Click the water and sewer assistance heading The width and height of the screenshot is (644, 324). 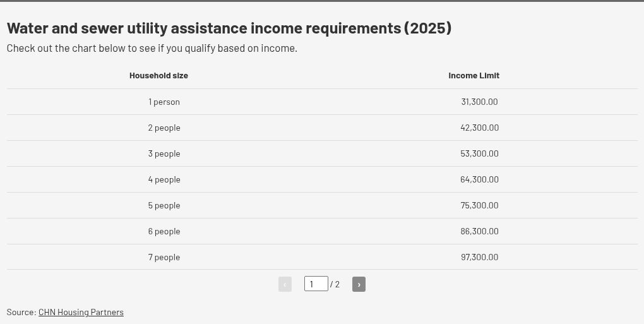pyautogui.click(x=229, y=28)
